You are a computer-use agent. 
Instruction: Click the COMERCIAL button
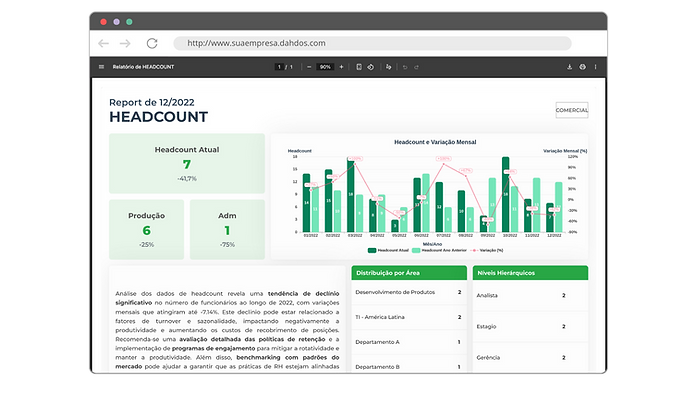click(572, 110)
